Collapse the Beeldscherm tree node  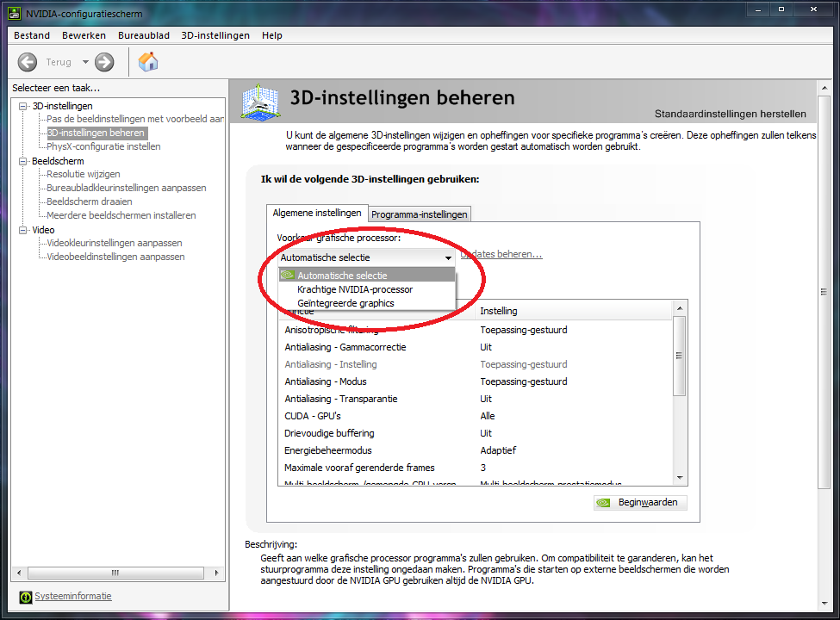[x=22, y=161]
